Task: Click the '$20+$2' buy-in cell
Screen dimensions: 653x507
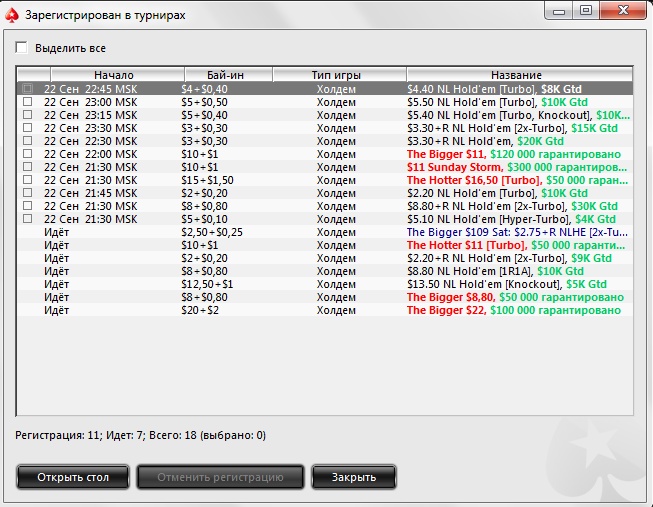Action: click(x=200, y=310)
